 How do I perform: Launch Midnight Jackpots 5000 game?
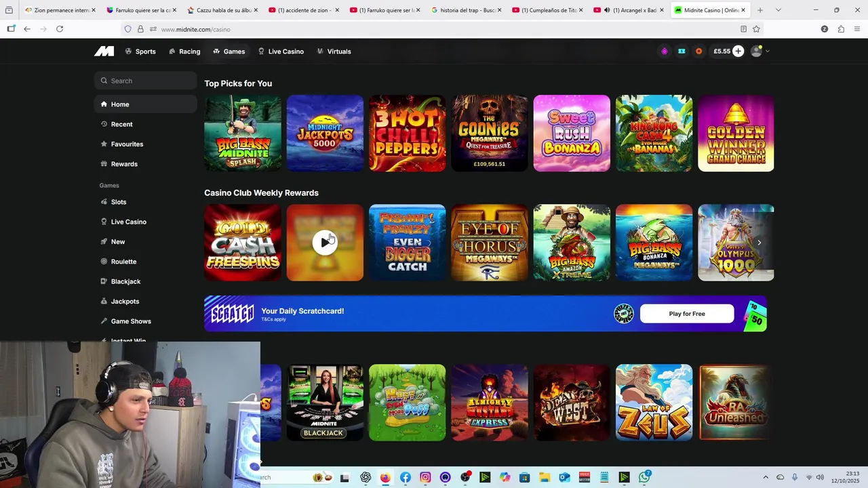[325, 133]
